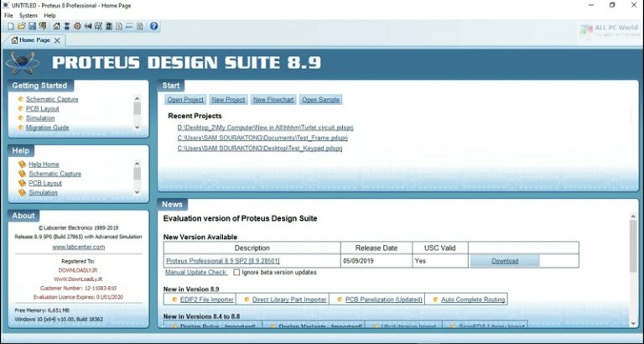Open Direct Library Part Importer link
Image resolution: width=644 pixels, height=344 pixels.
coord(289,300)
